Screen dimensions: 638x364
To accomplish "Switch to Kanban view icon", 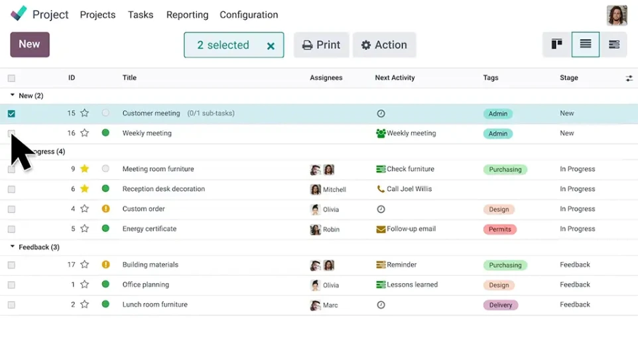I will click(556, 44).
